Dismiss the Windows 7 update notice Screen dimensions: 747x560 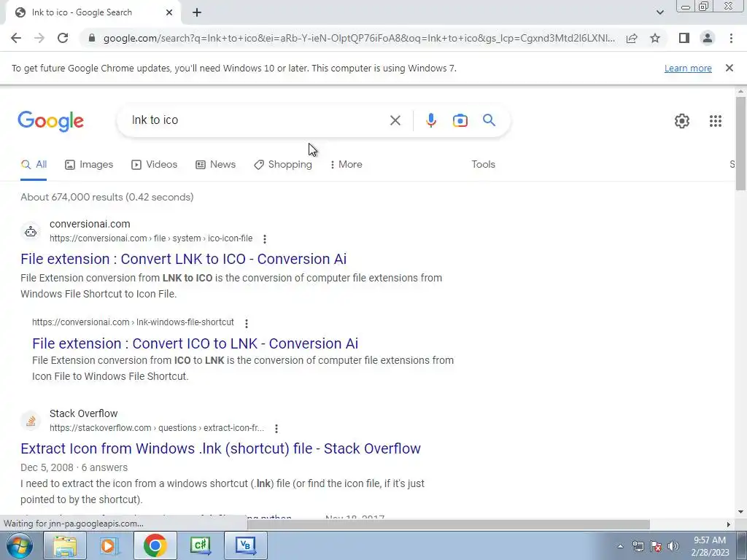pyautogui.click(x=729, y=68)
